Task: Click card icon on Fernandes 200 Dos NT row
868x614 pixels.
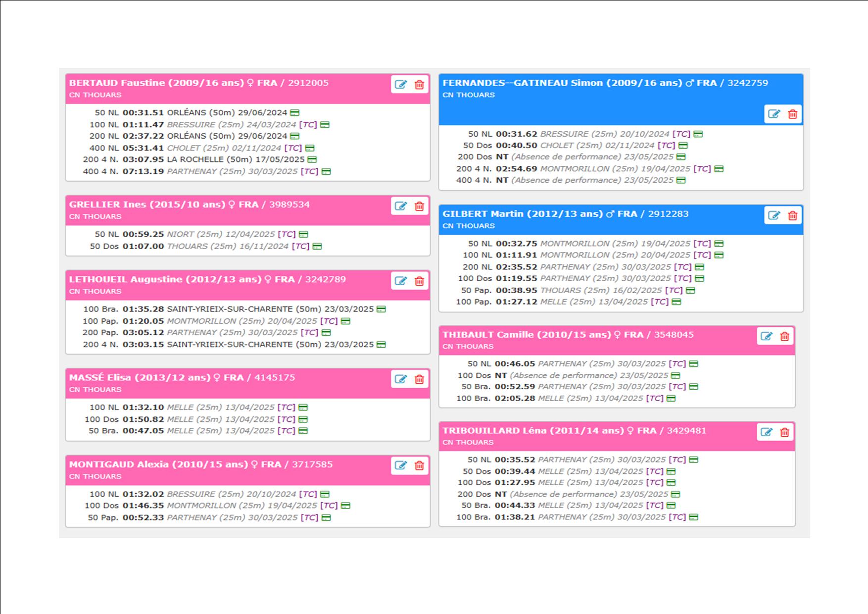Action: 681,157
